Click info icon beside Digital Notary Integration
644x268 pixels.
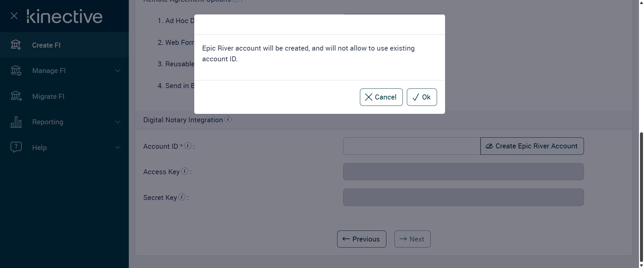click(228, 119)
